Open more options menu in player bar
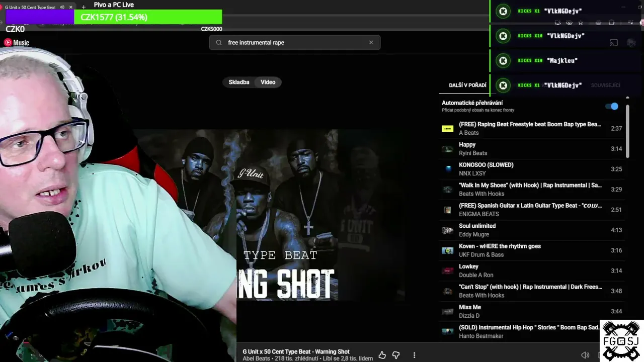This screenshot has height=362, width=644. click(414, 355)
